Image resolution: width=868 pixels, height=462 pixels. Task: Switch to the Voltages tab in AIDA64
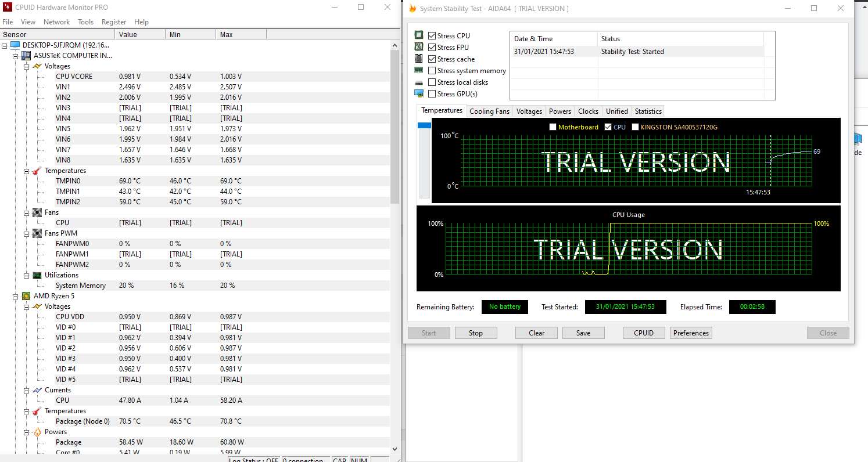coord(529,111)
